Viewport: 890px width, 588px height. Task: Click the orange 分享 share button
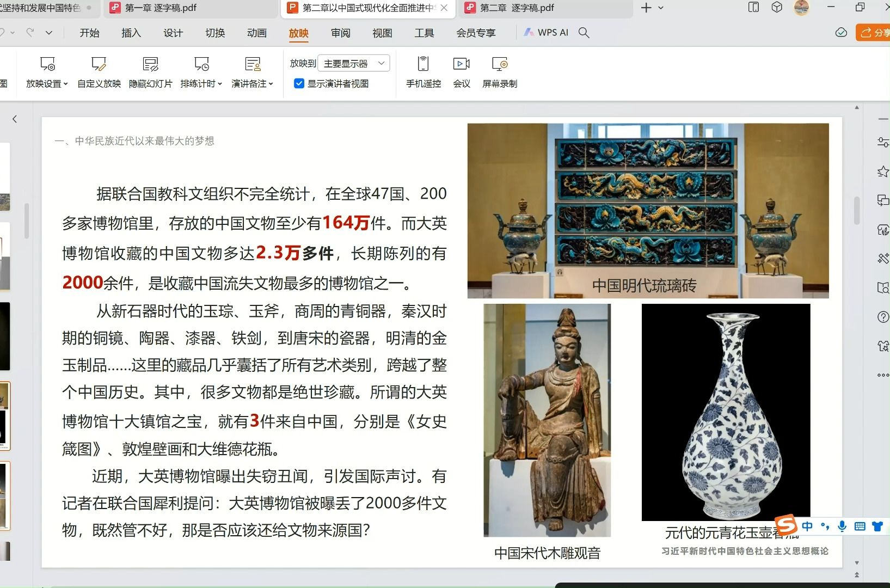click(873, 33)
